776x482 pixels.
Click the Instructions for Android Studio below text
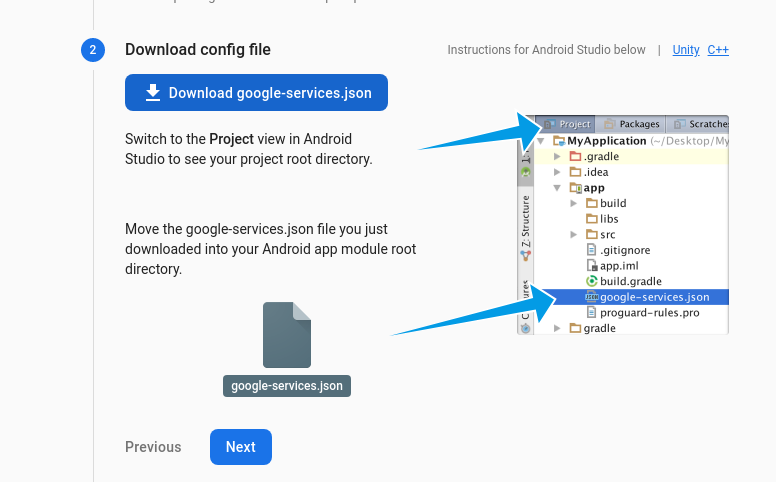(546, 50)
